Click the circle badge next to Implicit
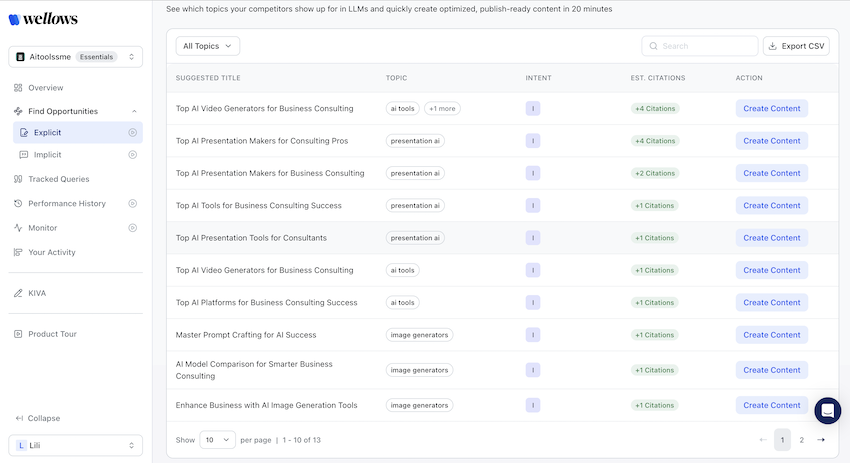The height and width of the screenshot is (463, 850). [x=132, y=155]
